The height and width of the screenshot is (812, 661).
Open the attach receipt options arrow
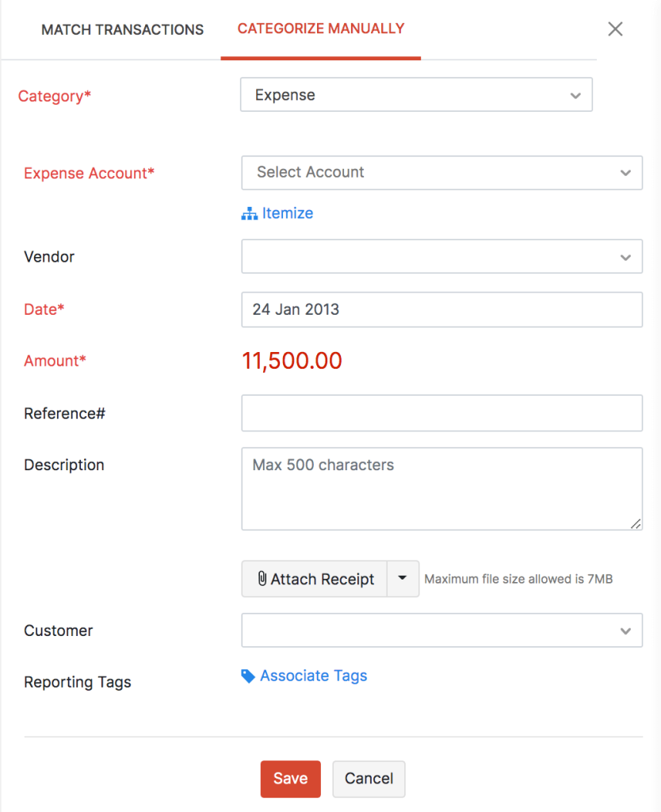tap(403, 578)
